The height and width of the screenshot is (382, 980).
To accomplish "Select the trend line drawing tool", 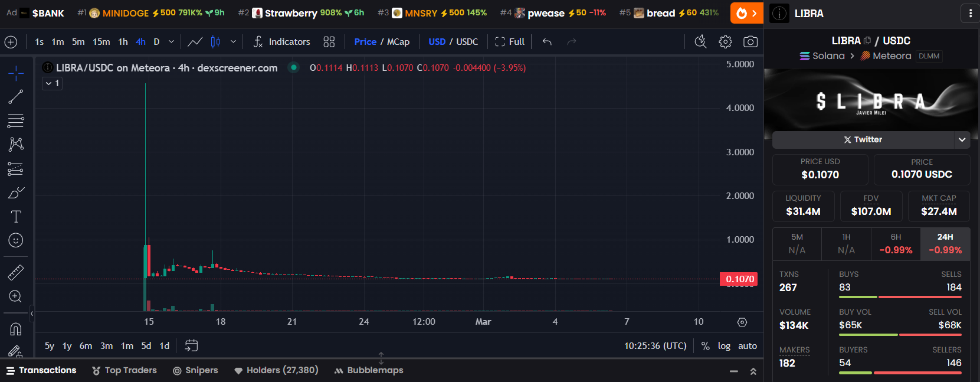I will 16,97.
